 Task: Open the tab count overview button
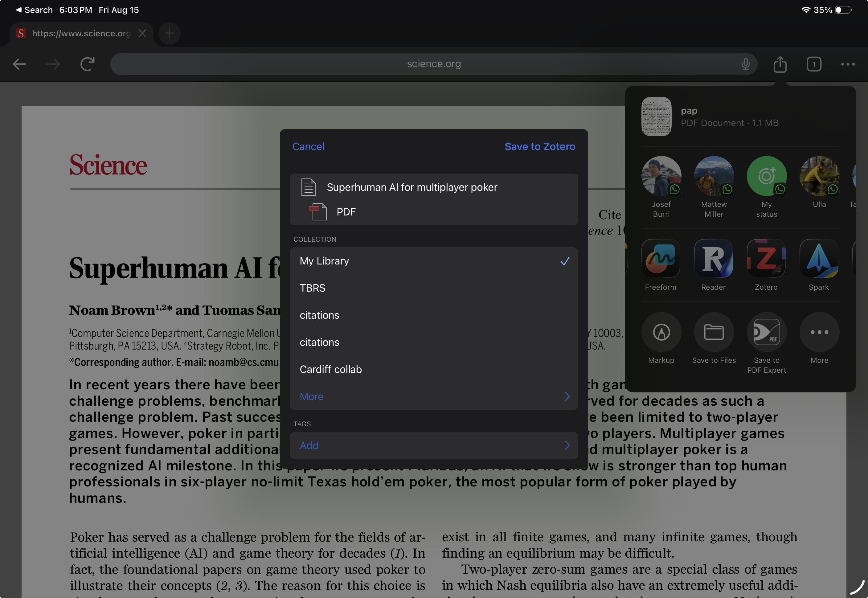tap(814, 64)
